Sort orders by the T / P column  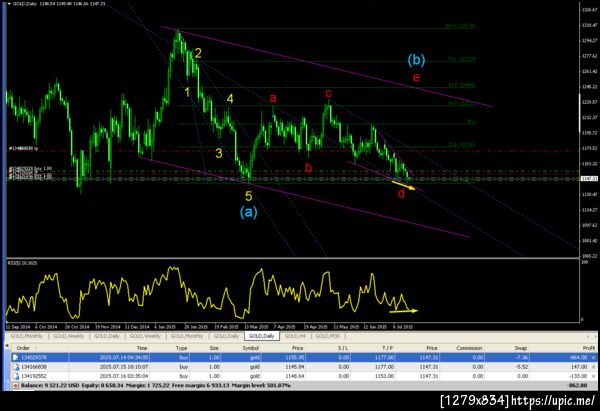point(387,348)
